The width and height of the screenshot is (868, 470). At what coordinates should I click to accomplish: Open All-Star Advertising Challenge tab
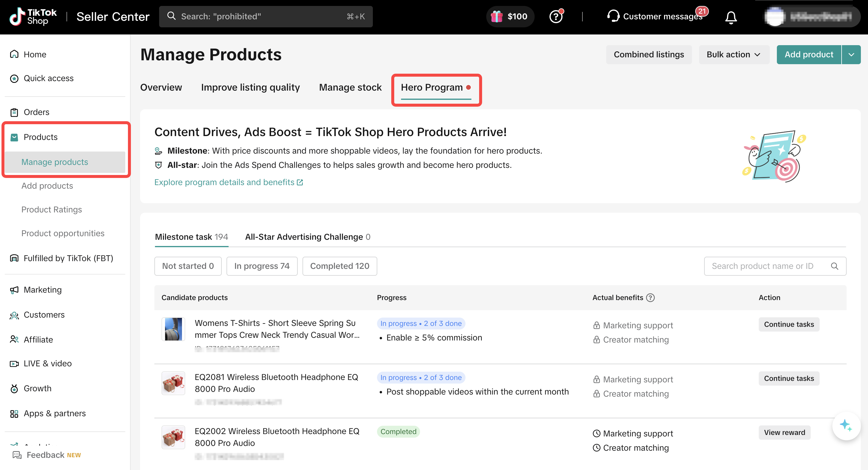pyautogui.click(x=307, y=237)
